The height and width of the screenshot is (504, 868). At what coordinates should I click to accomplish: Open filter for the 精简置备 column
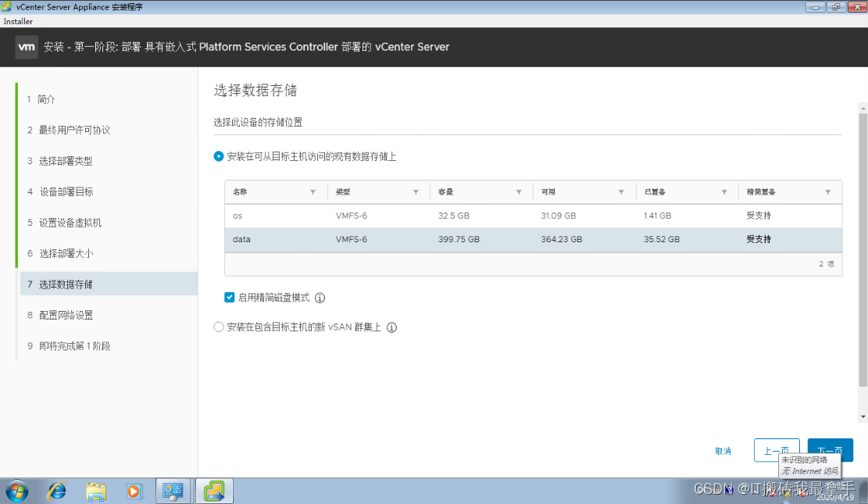click(x=827, y=192)
